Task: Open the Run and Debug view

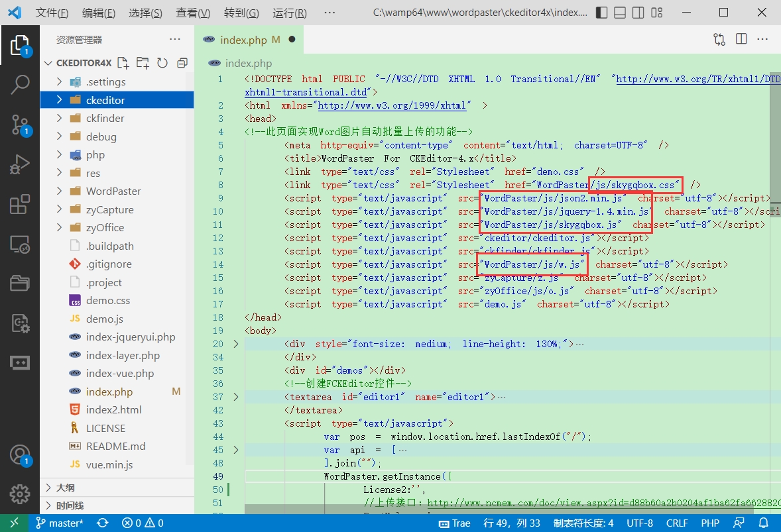Action: (x=20, y=164)
